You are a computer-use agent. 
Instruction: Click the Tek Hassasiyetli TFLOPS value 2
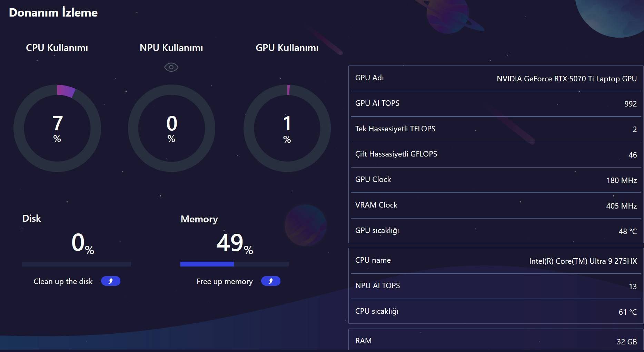coord(635,129)
